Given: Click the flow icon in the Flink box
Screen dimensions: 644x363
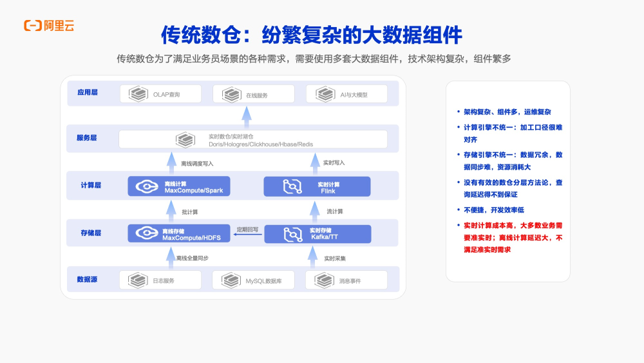Looking at the screenshot, I should coord(292,186).
